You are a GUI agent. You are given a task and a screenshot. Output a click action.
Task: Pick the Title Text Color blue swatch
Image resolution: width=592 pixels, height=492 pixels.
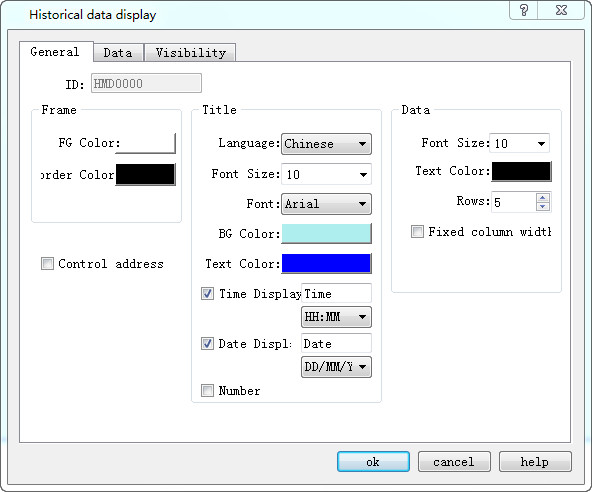point(327,263)
